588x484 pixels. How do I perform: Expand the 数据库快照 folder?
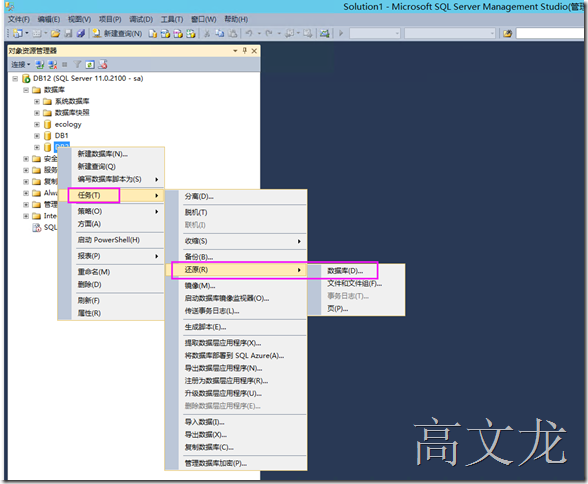(37, 113)
